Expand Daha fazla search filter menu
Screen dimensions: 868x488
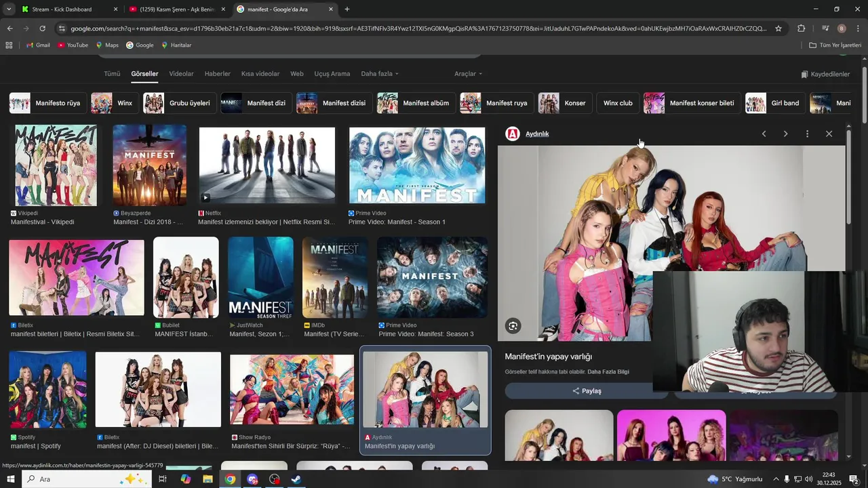(380, 74)
